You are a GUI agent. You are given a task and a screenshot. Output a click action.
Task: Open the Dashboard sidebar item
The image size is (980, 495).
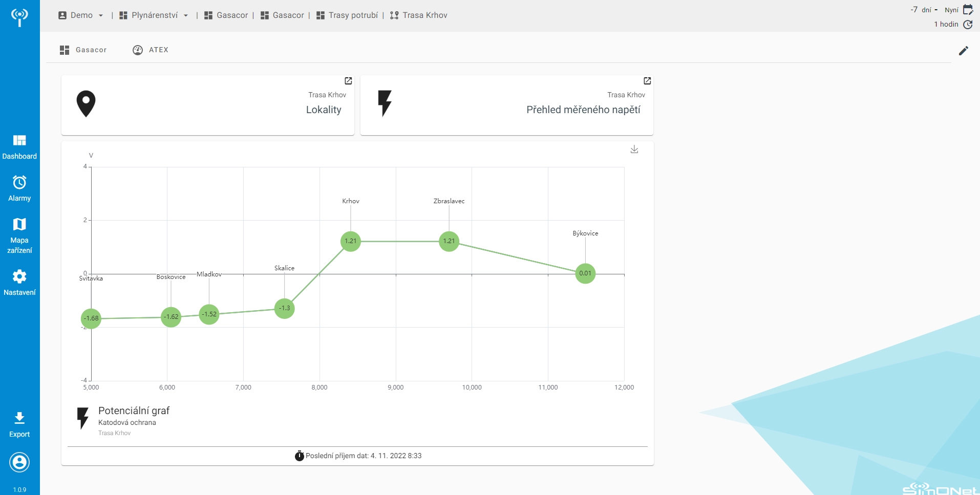click(19, 146)
